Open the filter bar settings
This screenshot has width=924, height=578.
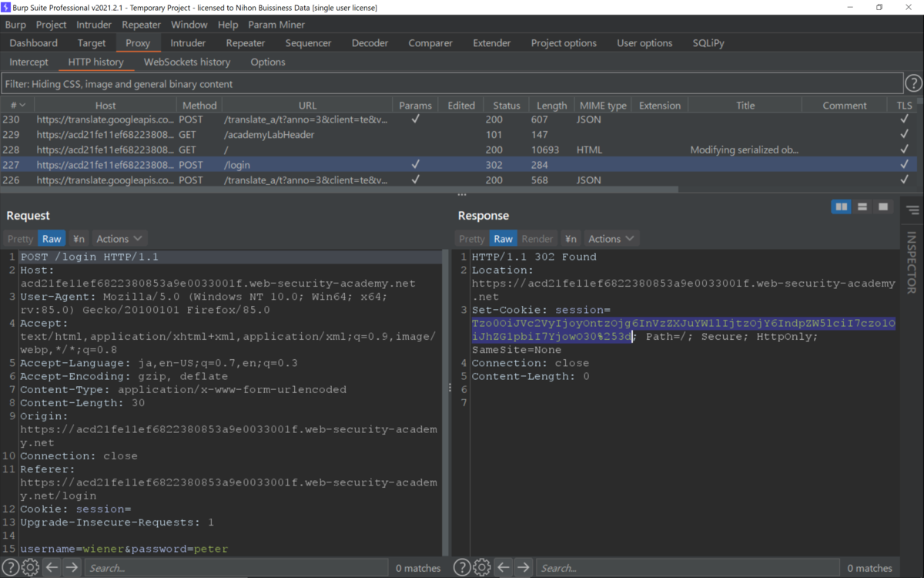point(452,83)
